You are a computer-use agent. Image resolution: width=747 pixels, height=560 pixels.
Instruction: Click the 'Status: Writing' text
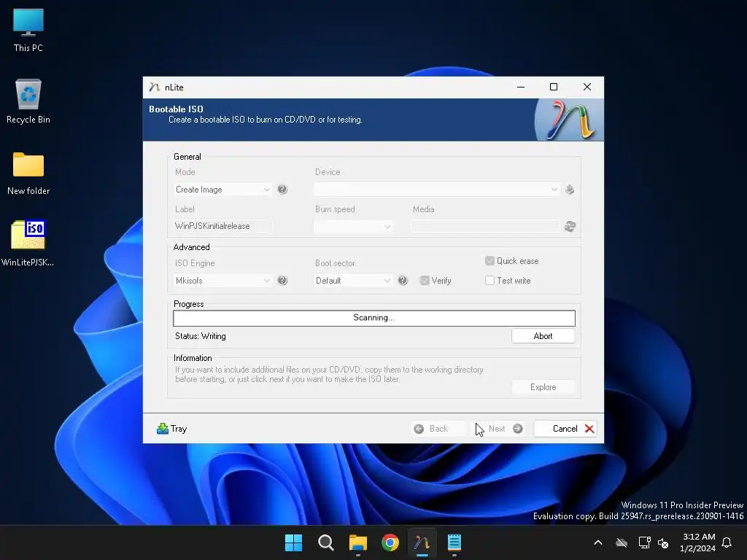(201, 336)
